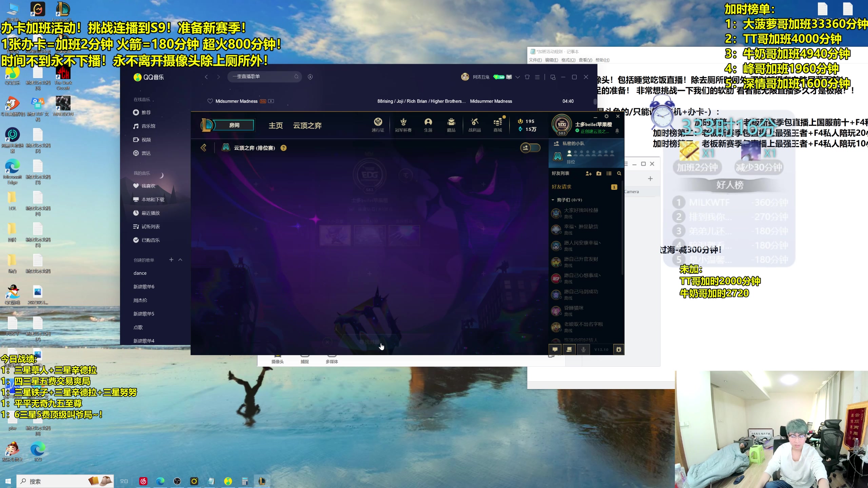
Task: Open OBS Studio from the taskbar
Action: click(x=177, y=481)
